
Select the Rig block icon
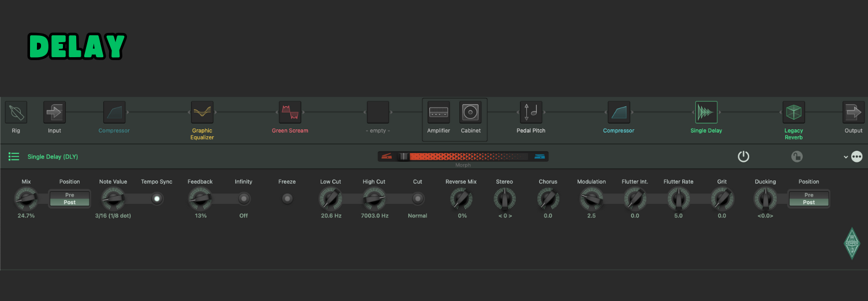[x=16, y=112]
